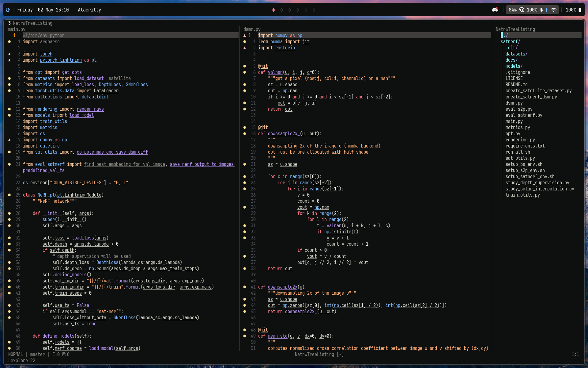Click warning triangle beside import torch line
Viewport: 588px width, 368px height.
[x=9, y=54]
